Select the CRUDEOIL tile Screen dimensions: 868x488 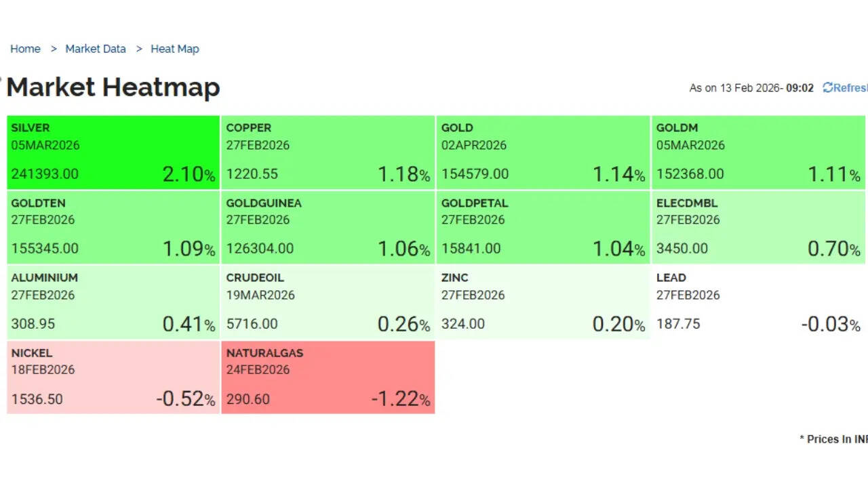click(x=328, y=302)
